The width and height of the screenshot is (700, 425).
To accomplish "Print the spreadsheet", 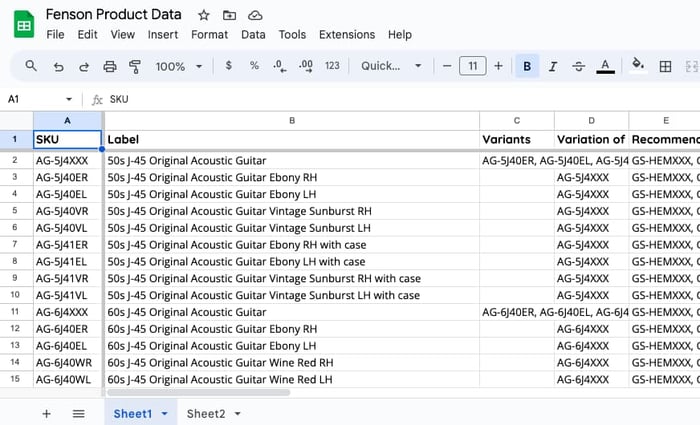I will (x=109, y=67).
